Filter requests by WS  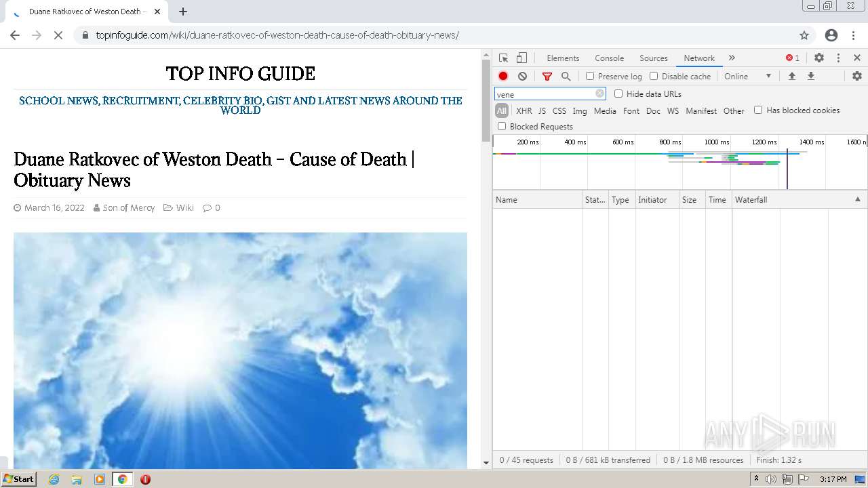click(673, 110)
